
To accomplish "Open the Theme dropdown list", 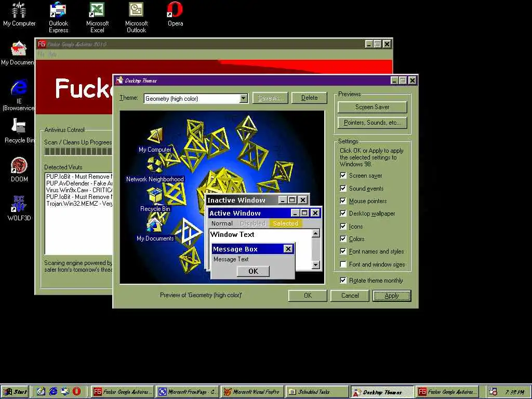I will [x=243, y=98].
